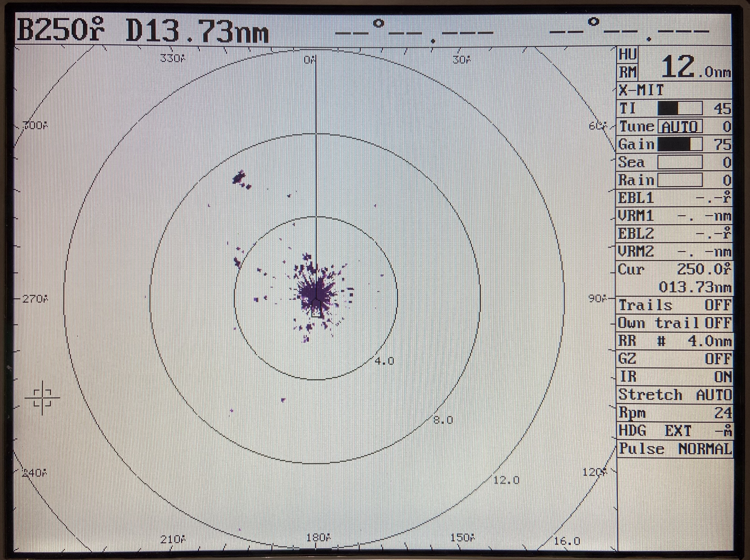750x560 pixels.
Task: Select the EBL1 bearing row
Action: pos(674,198)
